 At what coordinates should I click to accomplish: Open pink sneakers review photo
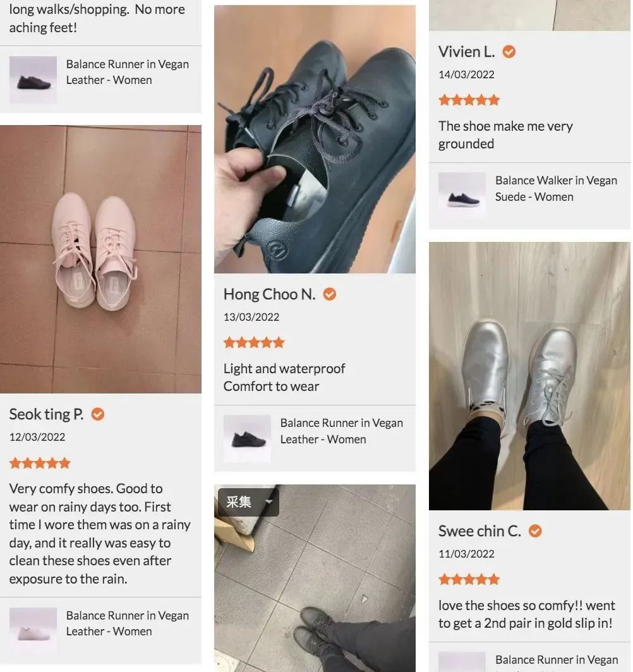click(100, 260)
